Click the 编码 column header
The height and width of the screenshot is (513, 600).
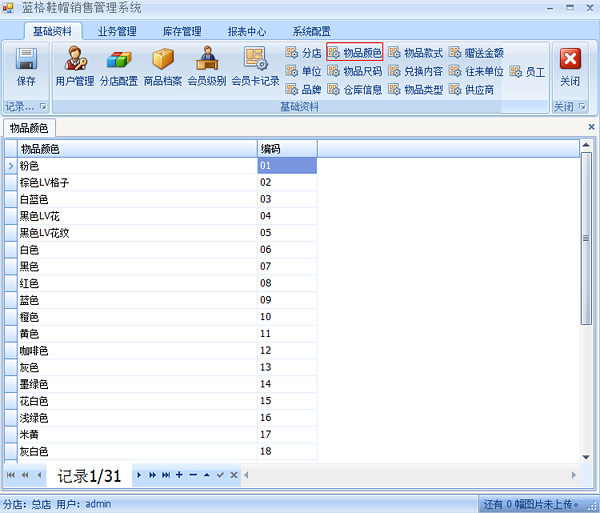tap(286, 149)
